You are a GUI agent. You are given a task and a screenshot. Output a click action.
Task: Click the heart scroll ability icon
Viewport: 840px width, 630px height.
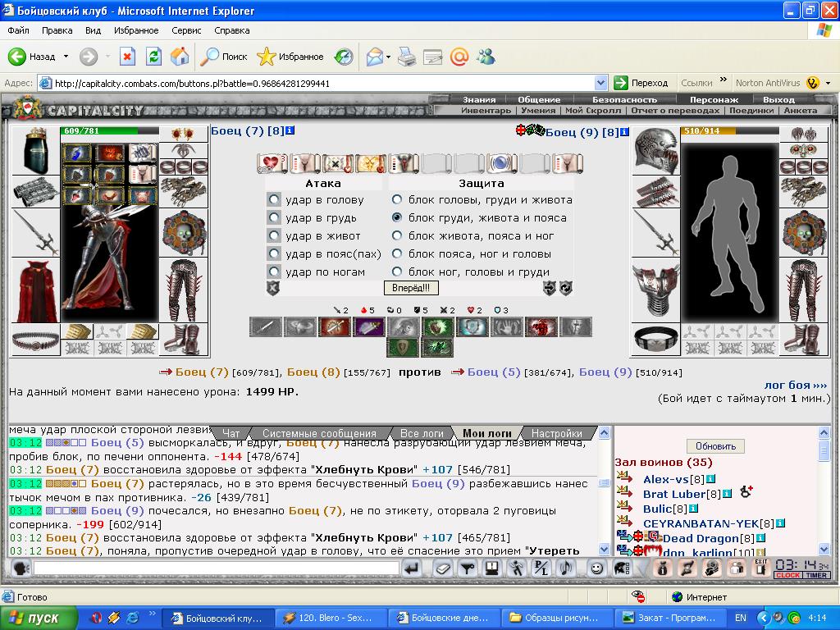pos(272,163)
